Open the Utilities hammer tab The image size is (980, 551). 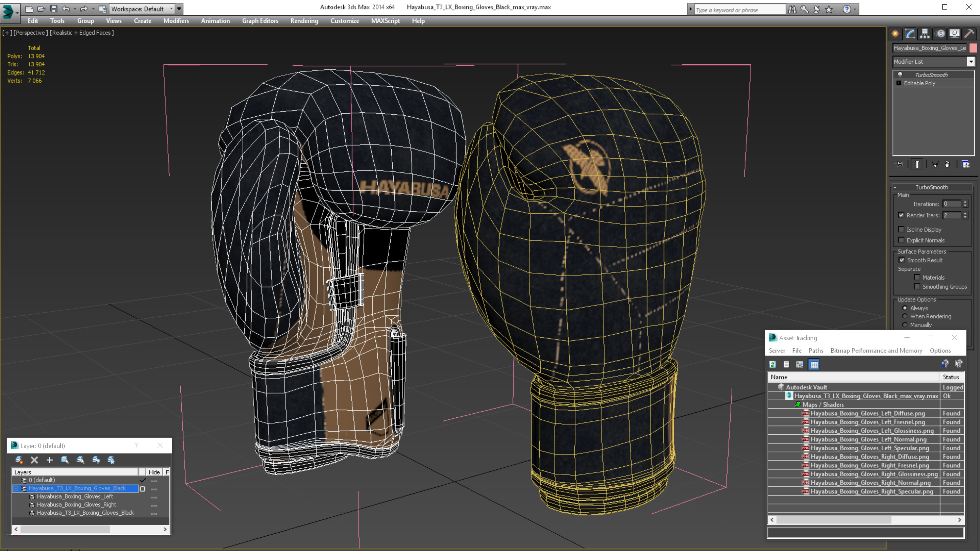pyautogui.click(x=969, y=34)
